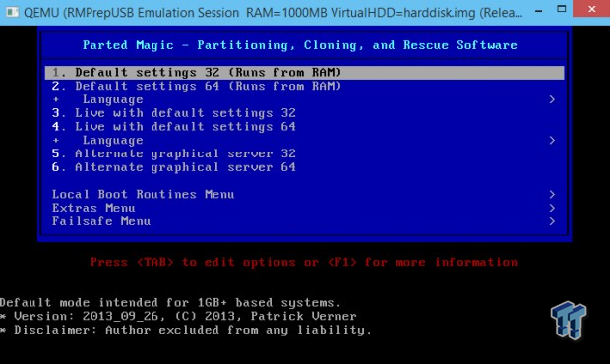The width and height of the screenshot is (610, 364).
Task: Expand second Language submenu arrow
Action: pos(552,140)
